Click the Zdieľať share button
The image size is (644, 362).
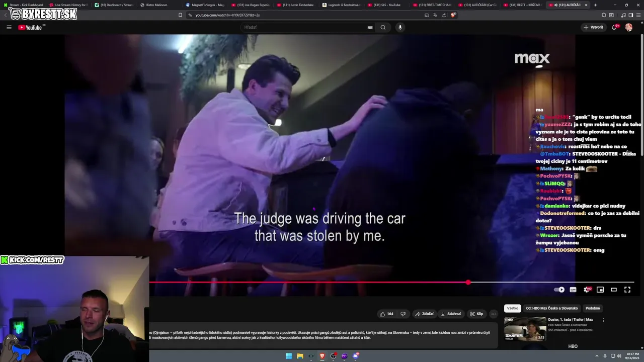(x=424, y=314)
